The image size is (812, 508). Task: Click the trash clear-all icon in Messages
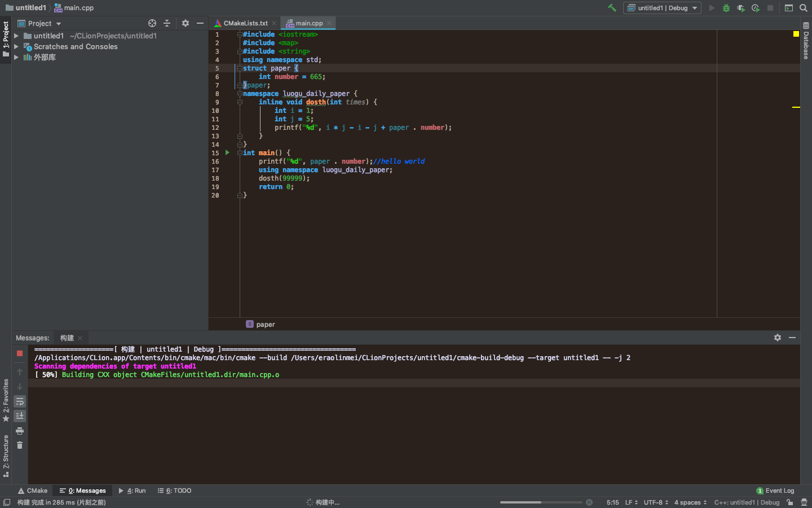tap(20, 445)
